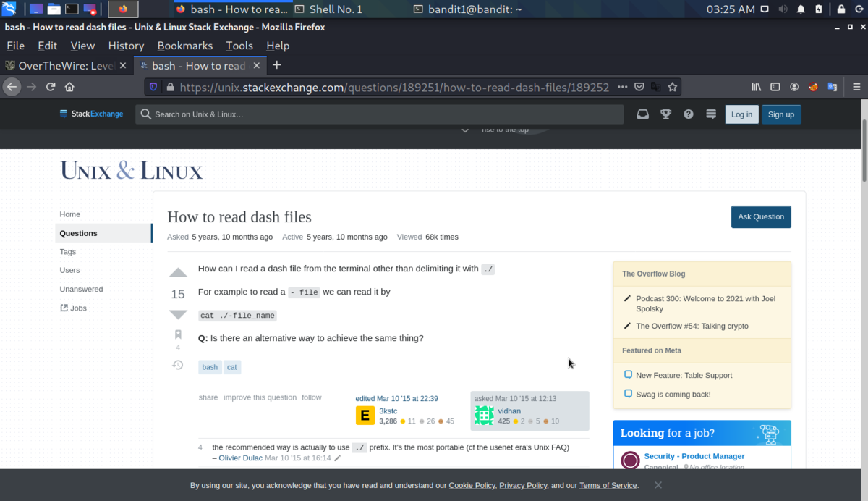The height and width of the screenshot is (501, 868).
Task: Open achievements trophy icon
Action: pos(665,114)
